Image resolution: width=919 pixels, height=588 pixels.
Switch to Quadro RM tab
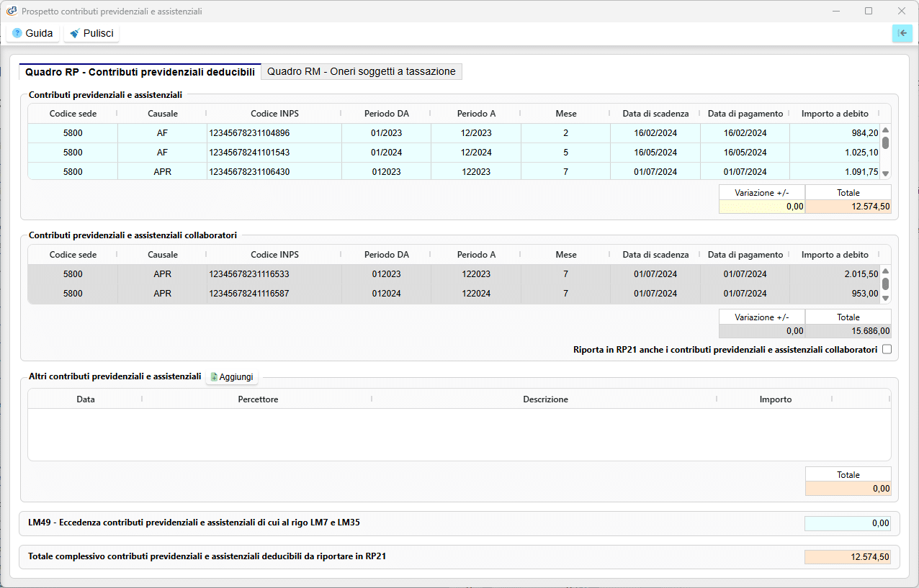[361, 71]
